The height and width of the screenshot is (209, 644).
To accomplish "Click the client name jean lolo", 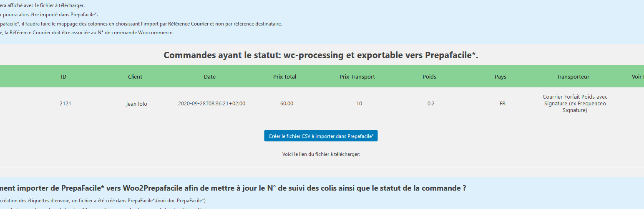I will pyautogui.click(x=136, y=104).
